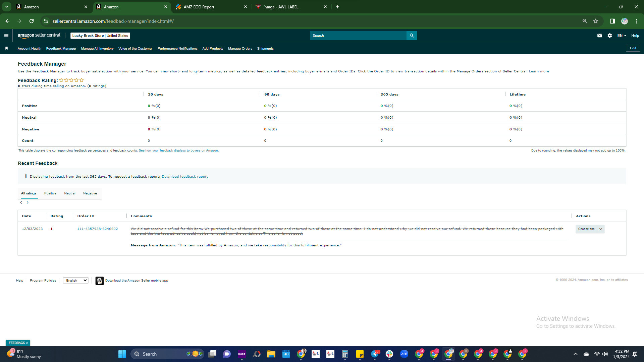Open Slack from the taskbar
Image resolution: width=644 pixels, height=362 pixels.
tap(389, 354)
